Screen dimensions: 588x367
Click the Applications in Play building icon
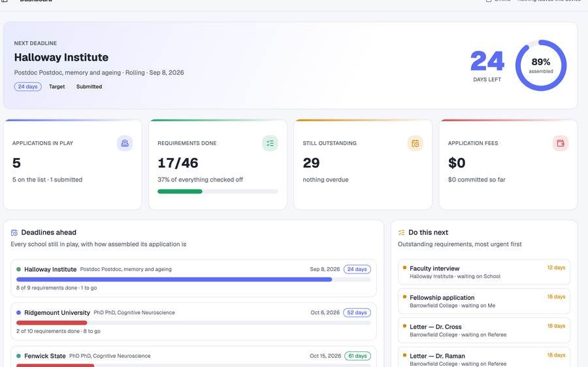coord(125,143)
